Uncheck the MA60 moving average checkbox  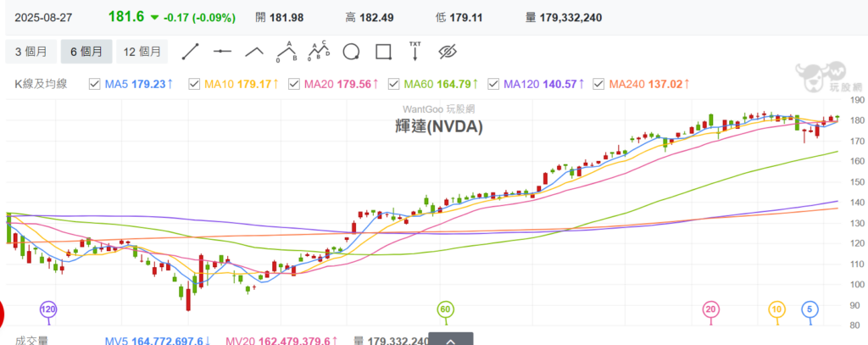[393, 84]
